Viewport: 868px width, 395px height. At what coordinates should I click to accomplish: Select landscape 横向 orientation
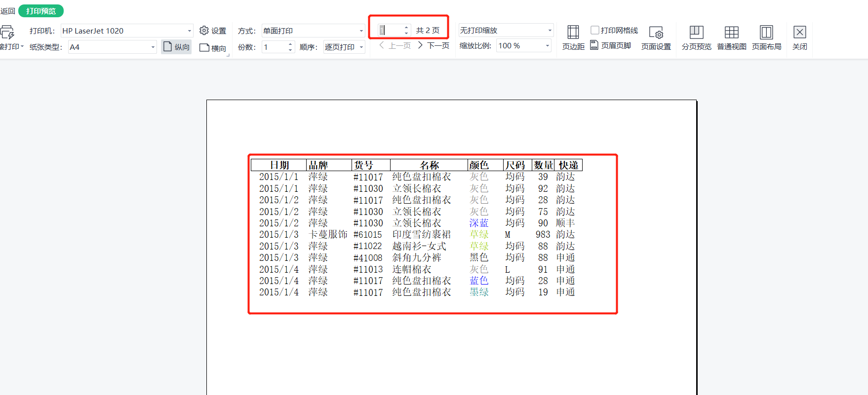coord(213,48)
